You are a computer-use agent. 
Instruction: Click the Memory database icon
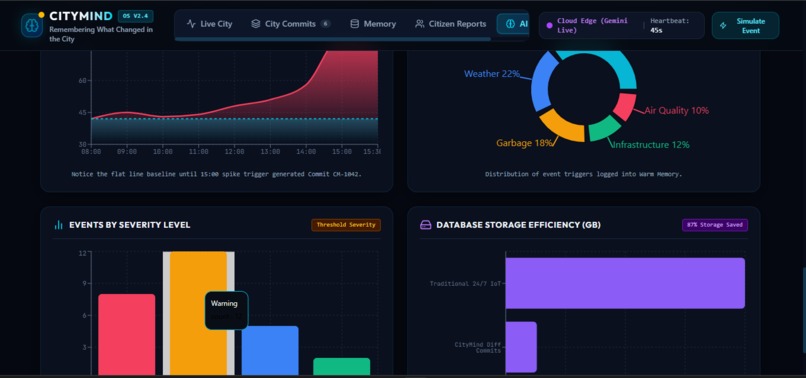(x=354, y=24)
